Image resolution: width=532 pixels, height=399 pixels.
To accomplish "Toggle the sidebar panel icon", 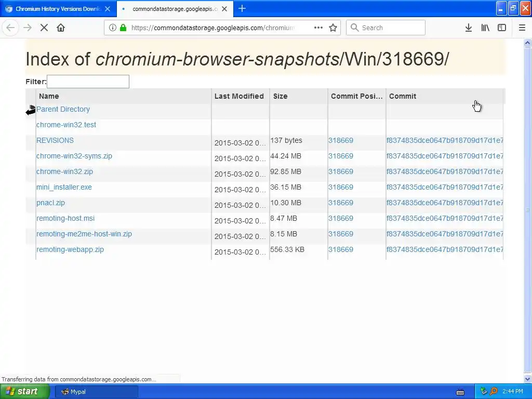I will click(502, 28).
